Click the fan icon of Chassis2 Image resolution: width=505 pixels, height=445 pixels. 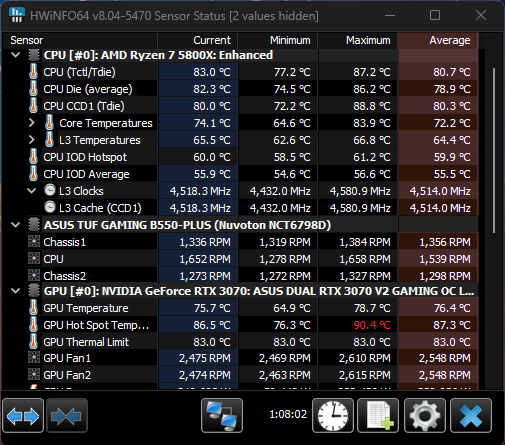point(34,275)
